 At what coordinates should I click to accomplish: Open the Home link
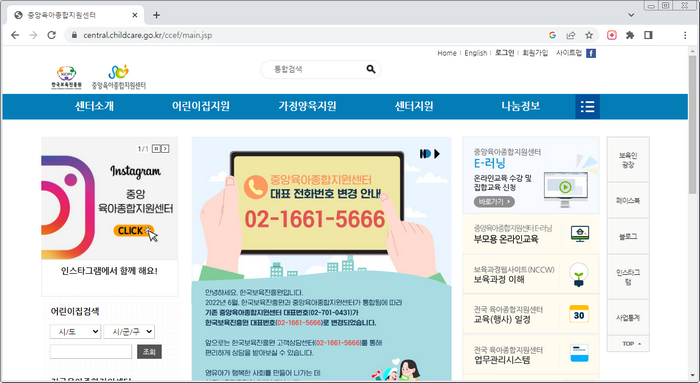coord(446,53)
